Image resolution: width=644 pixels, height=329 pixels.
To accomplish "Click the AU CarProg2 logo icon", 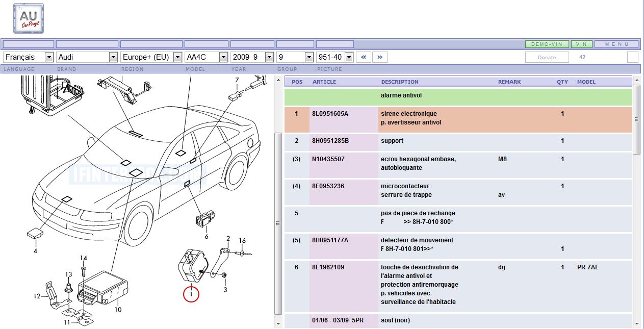I will (29, 18).
